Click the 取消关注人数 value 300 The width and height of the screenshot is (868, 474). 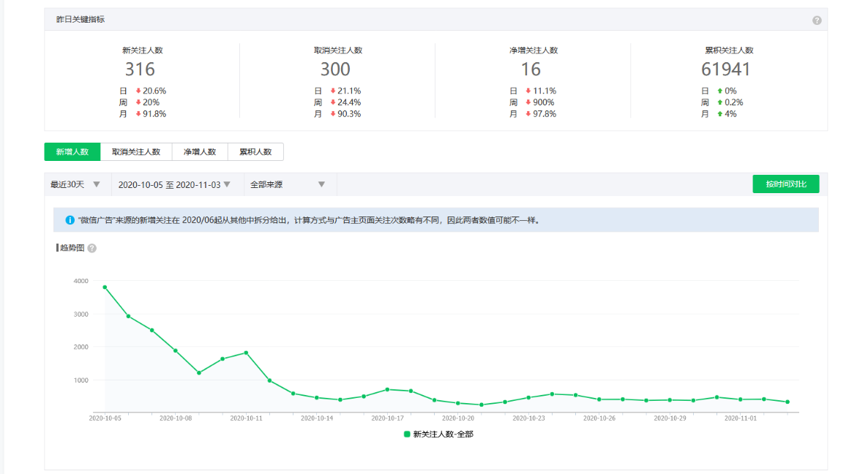335,69
